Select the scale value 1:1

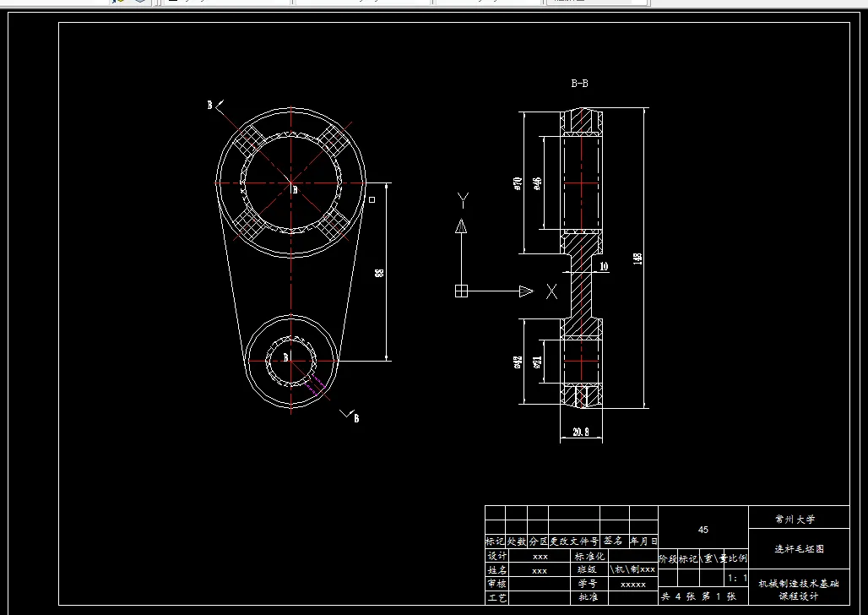point(737,578)
